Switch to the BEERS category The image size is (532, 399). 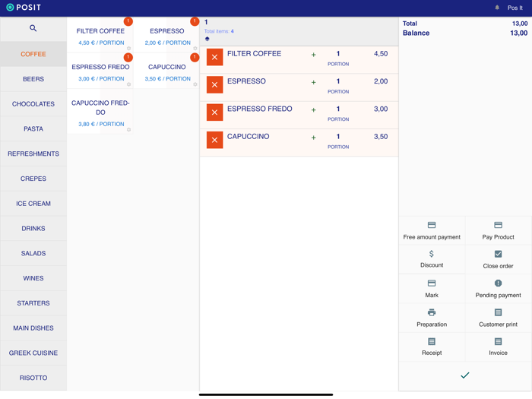33,79
